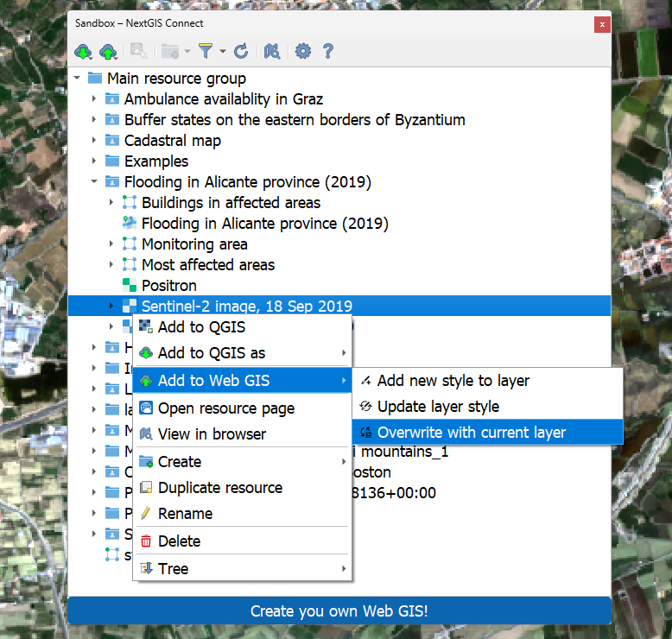Expand Buffer states on eastern borders group
The image size is (672, 639).
(x=94, y=119)
